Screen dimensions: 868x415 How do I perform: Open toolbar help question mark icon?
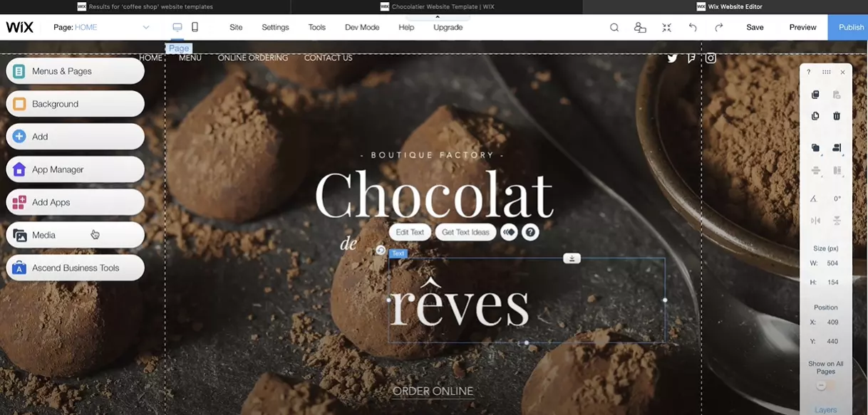tap(808, 72)
